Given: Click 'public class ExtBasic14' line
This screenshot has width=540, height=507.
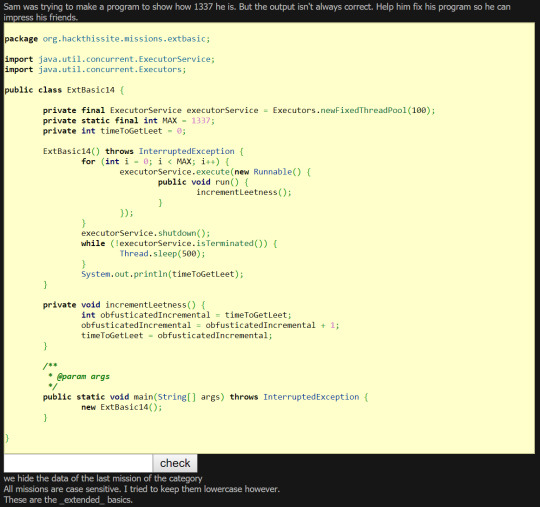Looking at the screenshot, I should click(64, 90).
